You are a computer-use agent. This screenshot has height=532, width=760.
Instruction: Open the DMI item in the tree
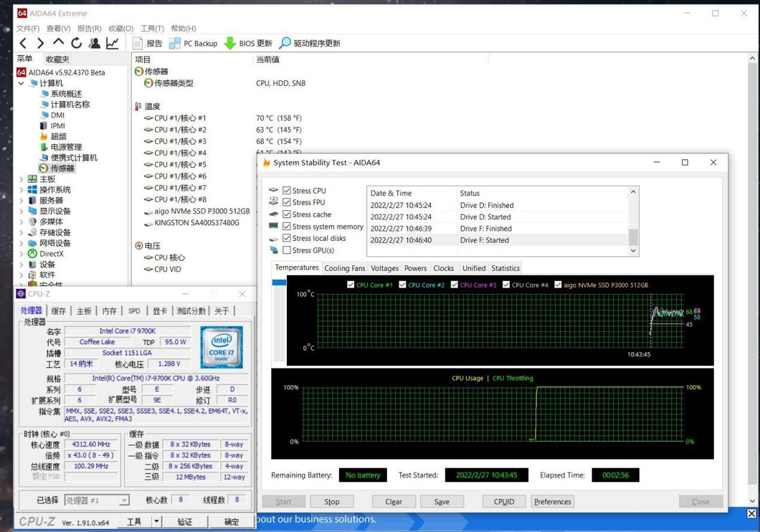coord(58,115)
